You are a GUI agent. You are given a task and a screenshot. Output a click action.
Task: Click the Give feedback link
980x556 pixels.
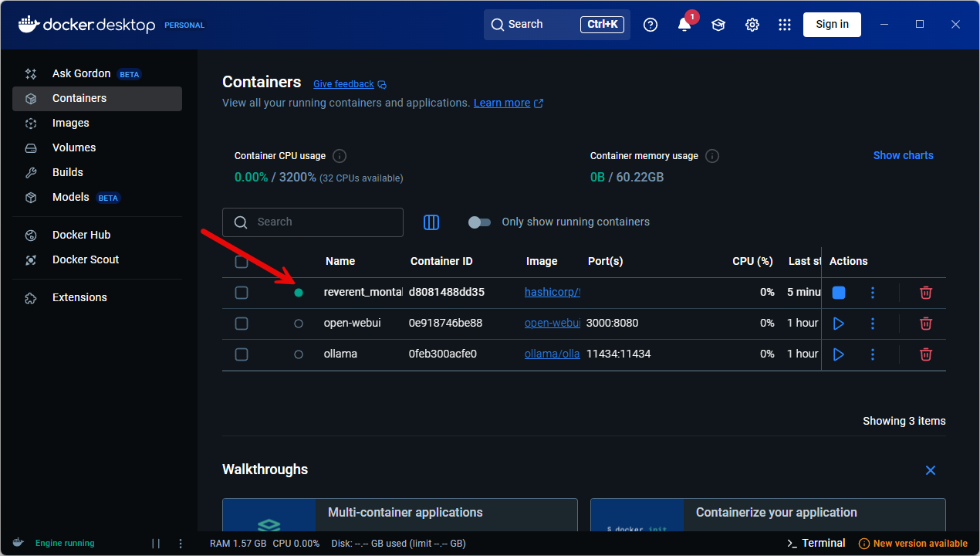343,84
